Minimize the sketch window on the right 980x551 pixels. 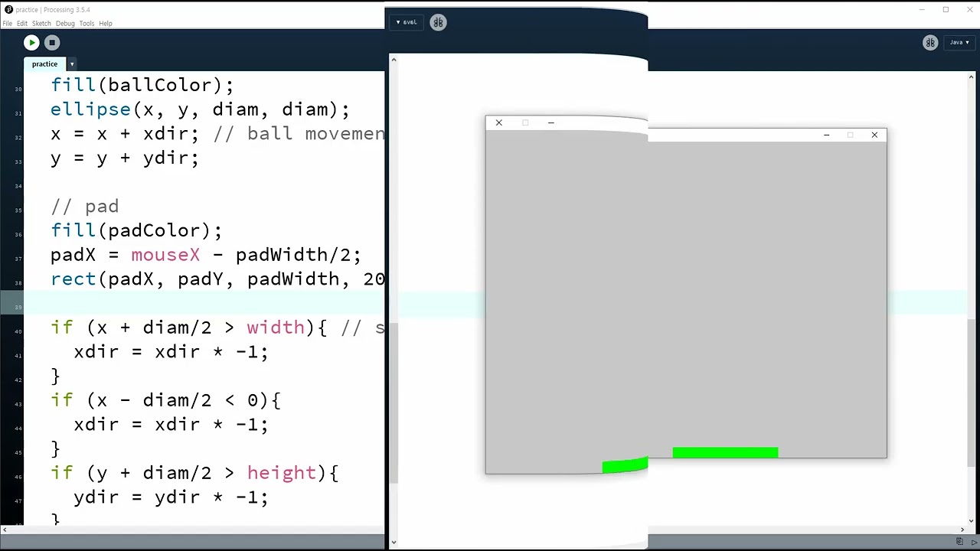[x=826, y=135]
